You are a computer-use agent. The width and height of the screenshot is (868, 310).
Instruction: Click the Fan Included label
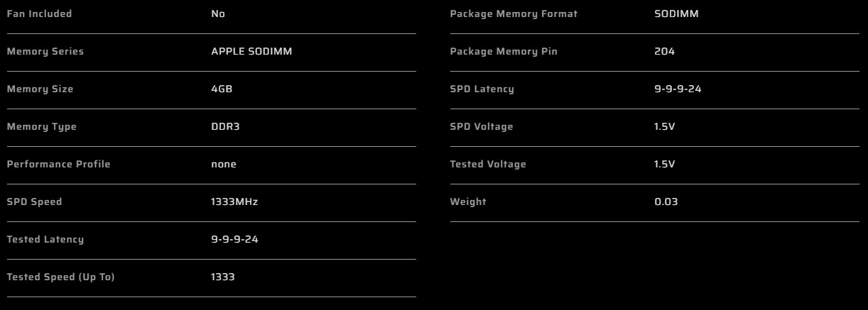coord(39,14)
